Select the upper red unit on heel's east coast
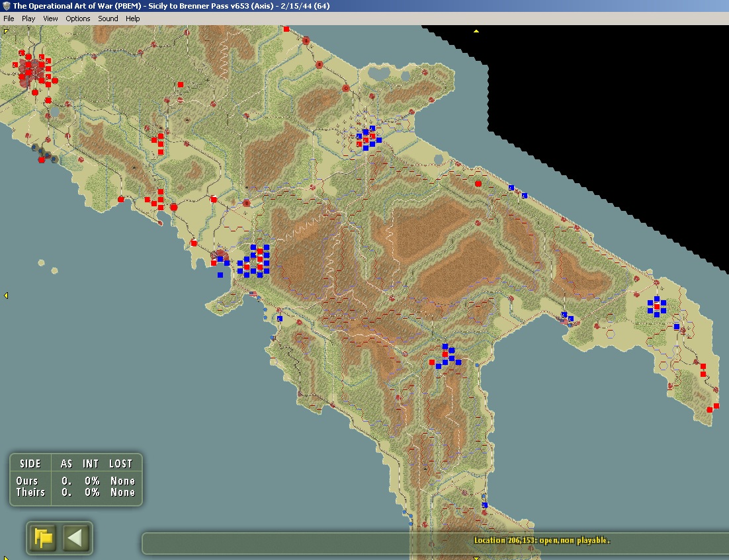 [703, 367]
